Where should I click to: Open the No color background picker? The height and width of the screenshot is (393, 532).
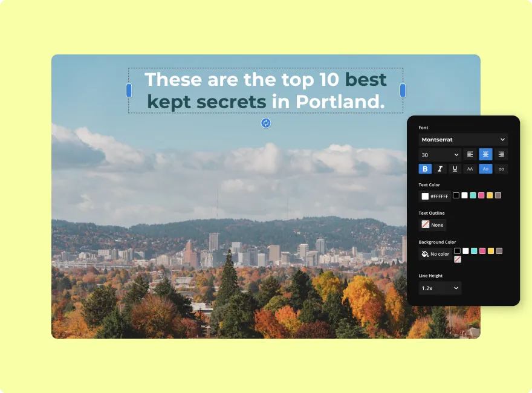point(436,254)
